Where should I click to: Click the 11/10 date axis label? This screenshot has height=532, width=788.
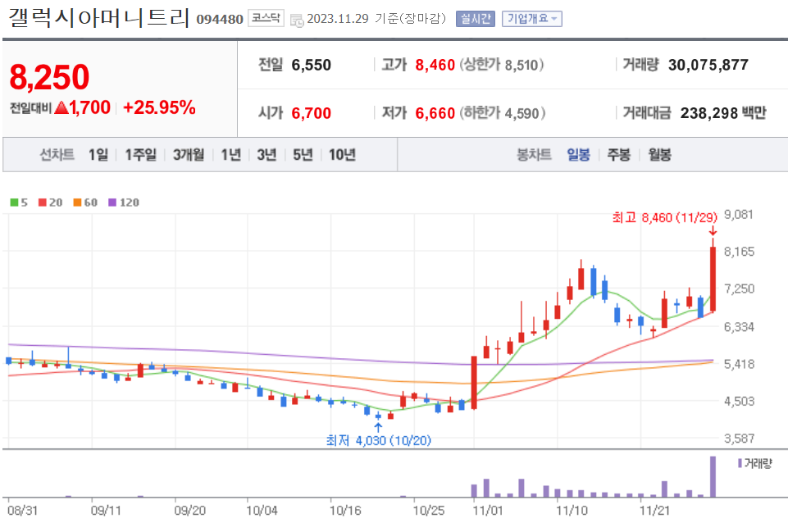click(572, 511)
